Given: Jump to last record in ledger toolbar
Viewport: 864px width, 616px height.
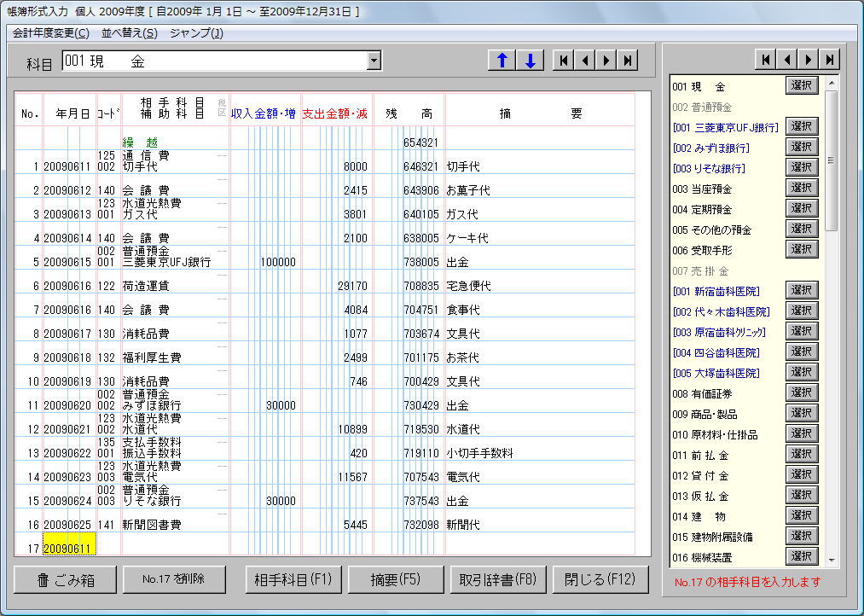Looking at the screenshot, I should [x=628, y=61].
